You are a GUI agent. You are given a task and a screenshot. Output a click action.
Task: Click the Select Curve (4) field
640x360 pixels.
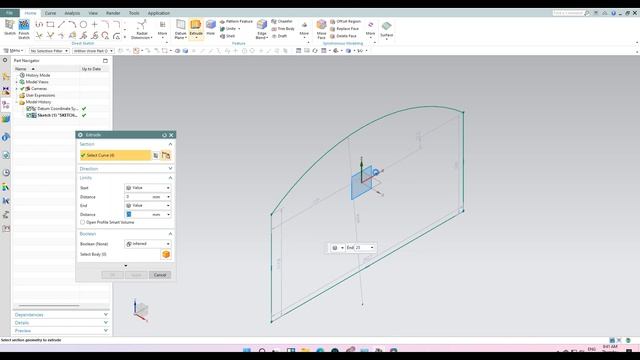pos(116,155)
